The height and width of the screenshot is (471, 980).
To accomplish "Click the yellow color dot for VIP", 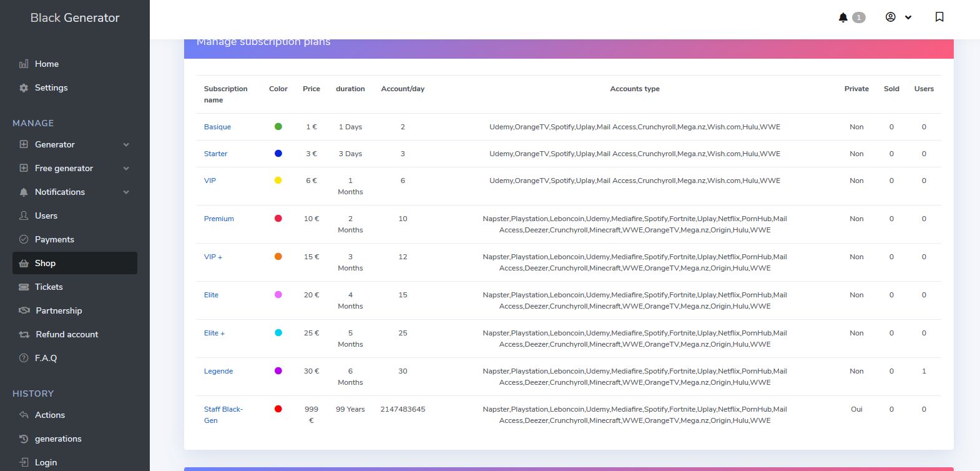I will [x=278, y=181].
